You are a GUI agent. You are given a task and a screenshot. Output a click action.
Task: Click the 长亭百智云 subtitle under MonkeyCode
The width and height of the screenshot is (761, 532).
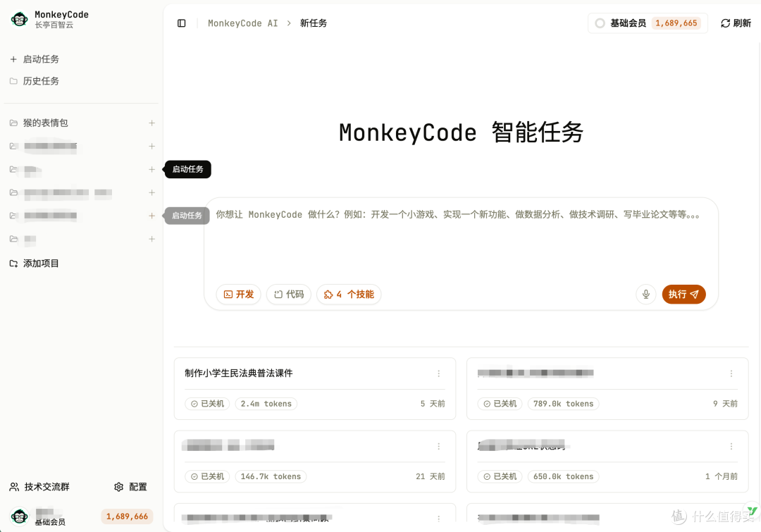click(x=54, y=25)
